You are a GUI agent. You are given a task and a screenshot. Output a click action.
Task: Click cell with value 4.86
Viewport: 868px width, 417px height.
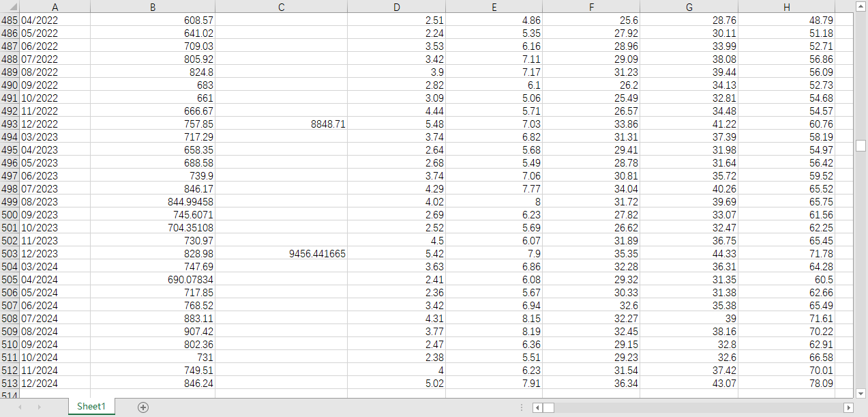pyautogui.click(x=494, y=20)
